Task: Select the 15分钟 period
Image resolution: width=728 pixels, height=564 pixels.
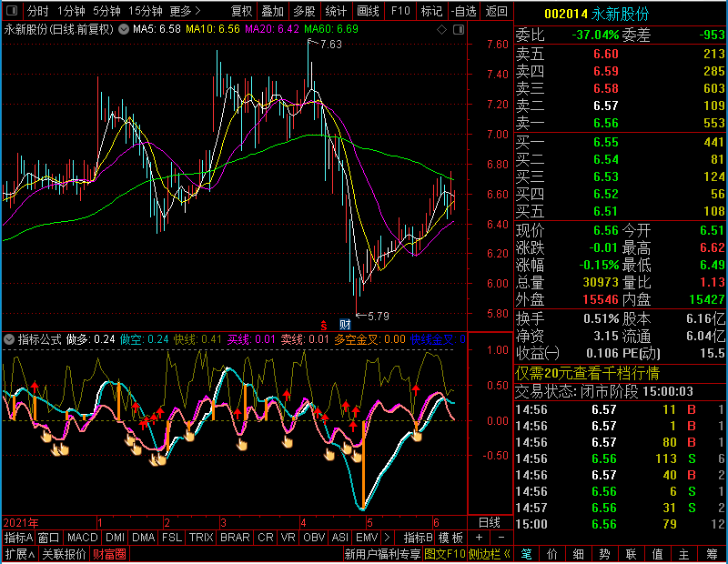Action: click(x=145, y=11)
